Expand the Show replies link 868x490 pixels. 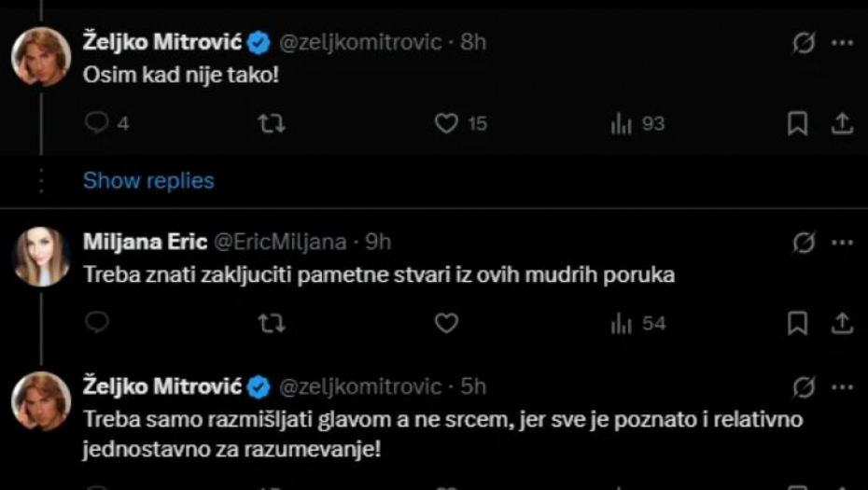coord(148,180)
